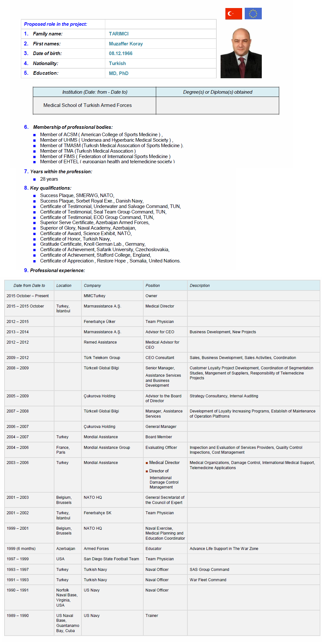
Task: Click the blue bullet beside 28 years
Action: 34,179
